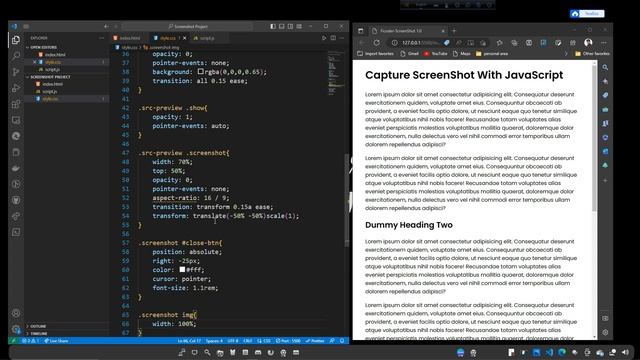Switch to the index.html editor tab
The image size is (640, 360).
130,38
